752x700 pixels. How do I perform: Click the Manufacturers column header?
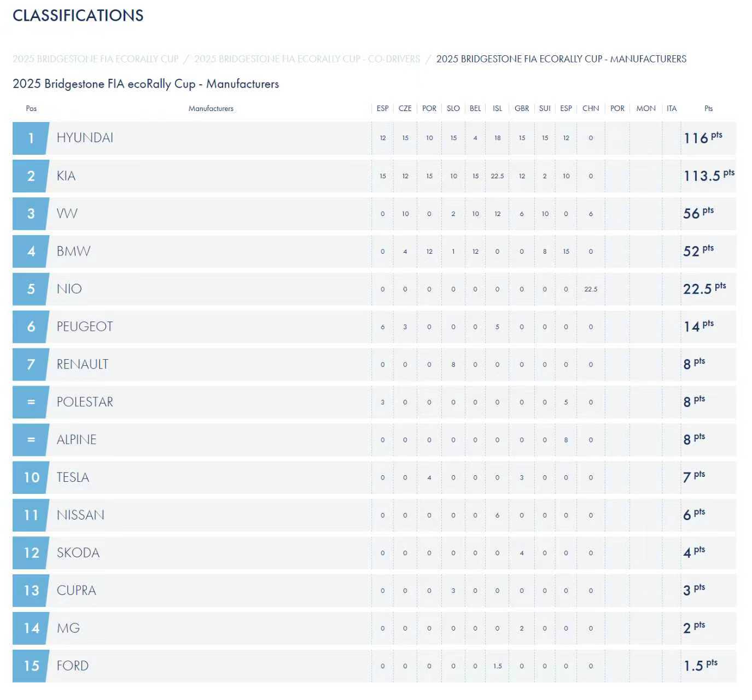[x=211, y=108]
